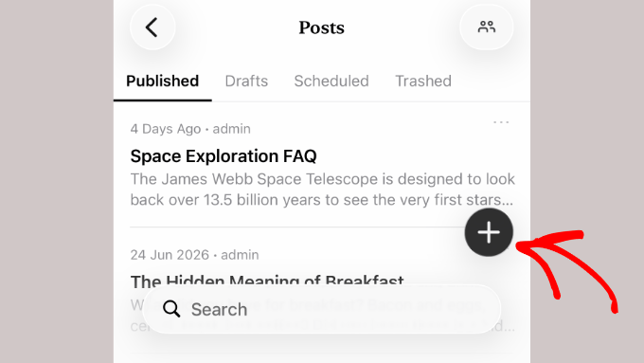Open the three-dot menu for Space Exploration FAQ
Screen dimensions: 644x363
[501, 122]
